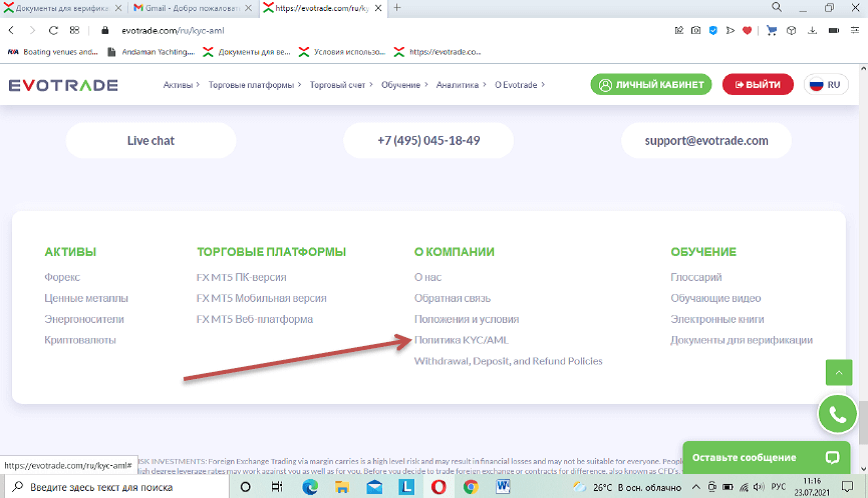This screenshot has height=498, width=868.
Task: Open Microsoft Edge from the taskbar
Action: [310, 487]
